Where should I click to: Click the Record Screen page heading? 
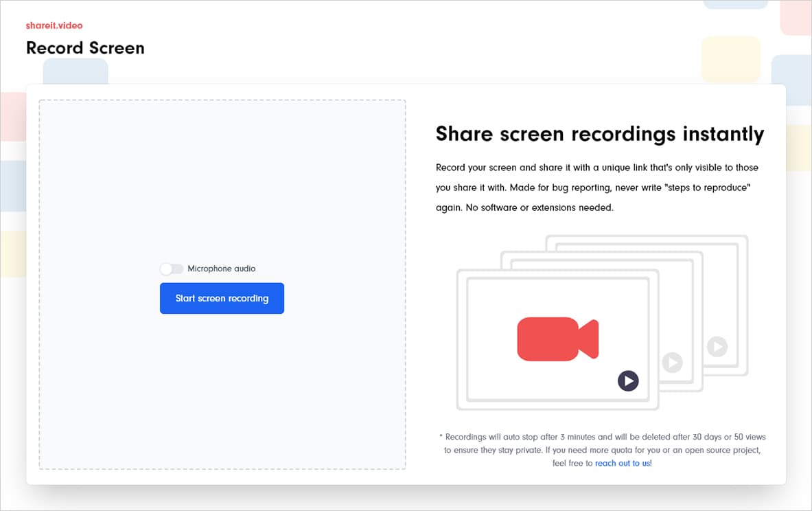click(x=85, y=47)
